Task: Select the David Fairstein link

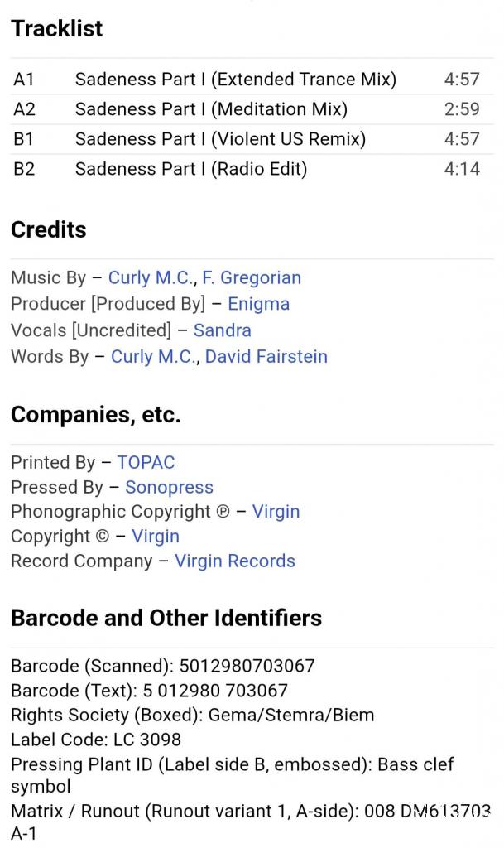Action: [266, 357]
